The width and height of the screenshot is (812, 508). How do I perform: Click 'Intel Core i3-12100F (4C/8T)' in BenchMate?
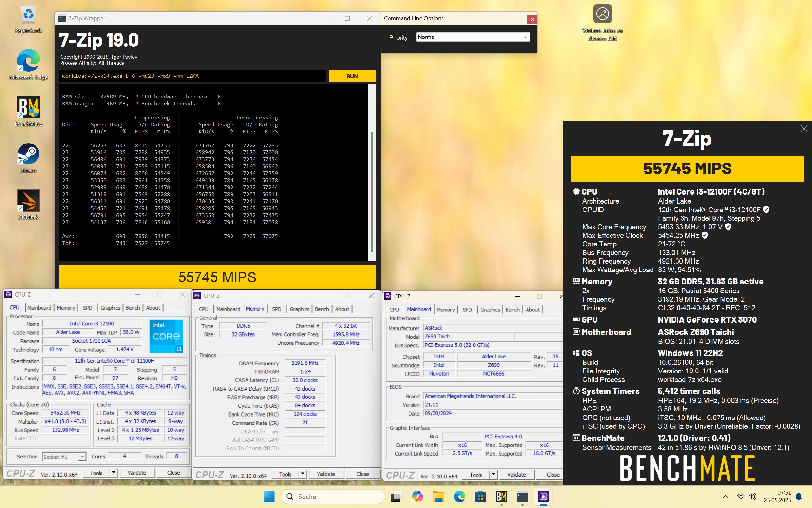point(711,191)
